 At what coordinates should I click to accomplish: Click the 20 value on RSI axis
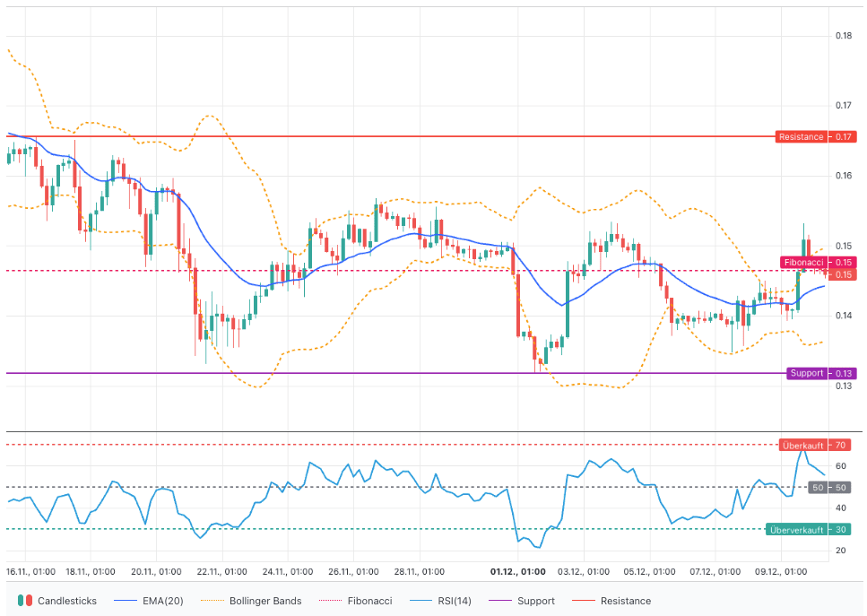[841, 551]
